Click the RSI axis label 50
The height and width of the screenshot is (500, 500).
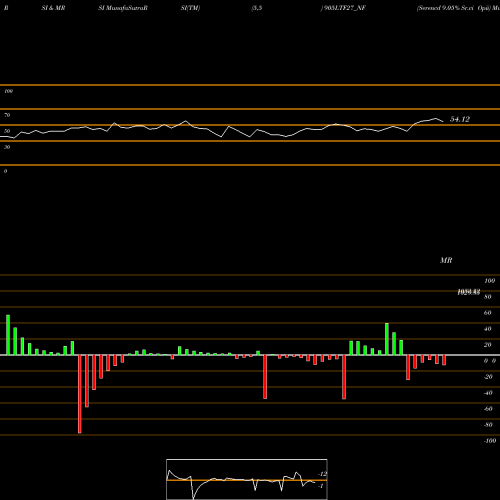[7, 131]
